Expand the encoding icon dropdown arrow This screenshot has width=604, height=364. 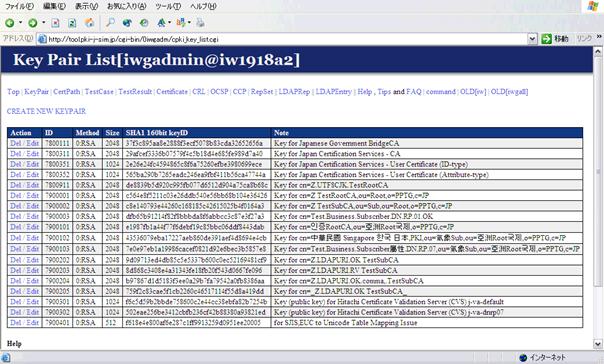coord(189,23)
